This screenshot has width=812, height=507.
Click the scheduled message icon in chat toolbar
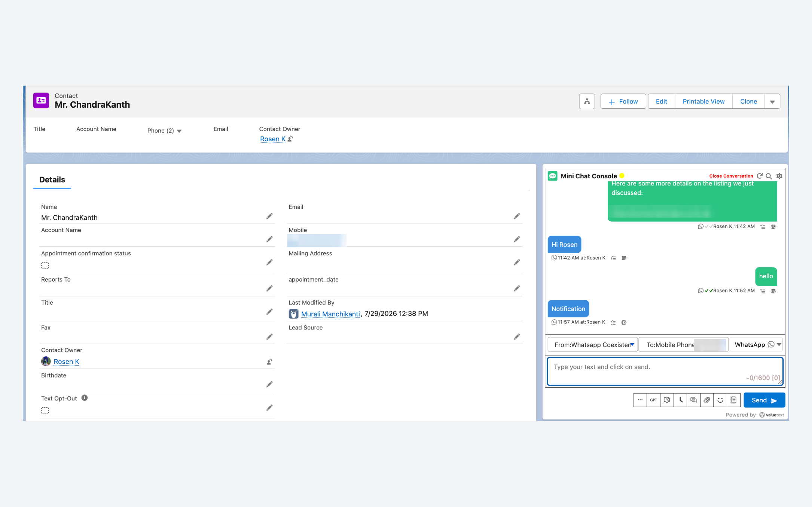(x=667, y=400)
